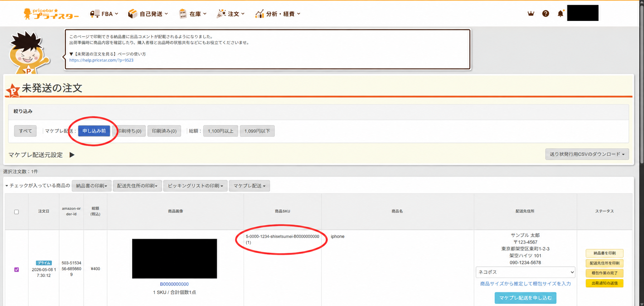This screenshot has width=644, height=306.
Task: Click the ¥400 total cell
Action: (95, 269)
